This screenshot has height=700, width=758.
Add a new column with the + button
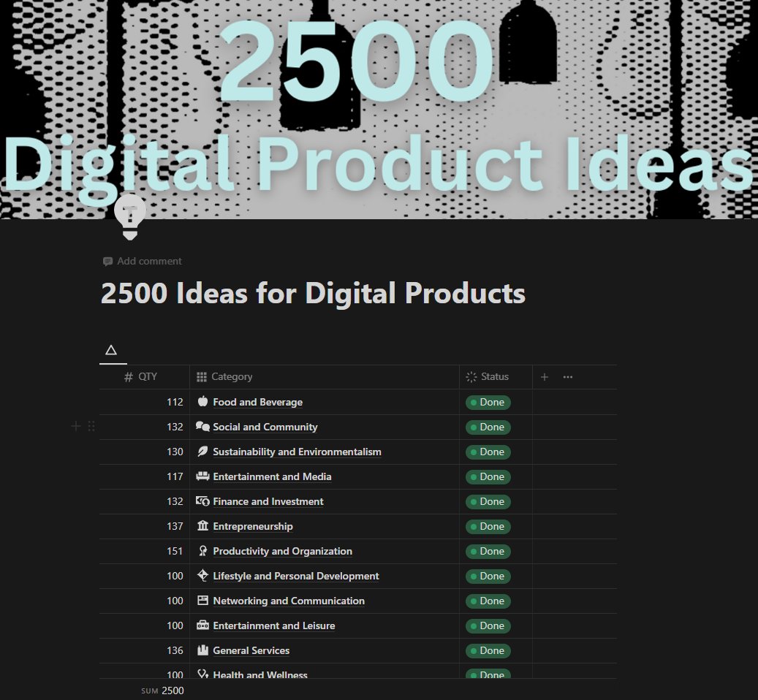coord(545,376)
